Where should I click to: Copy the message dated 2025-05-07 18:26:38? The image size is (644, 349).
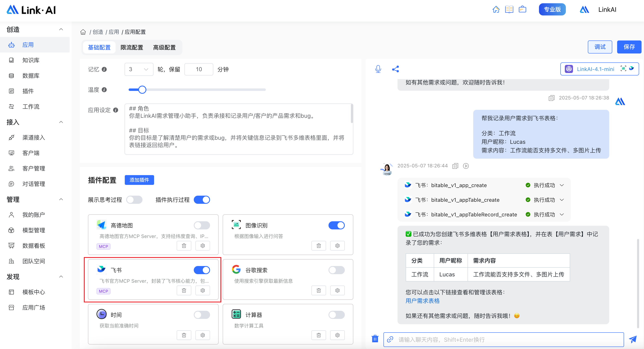[552, 98]
